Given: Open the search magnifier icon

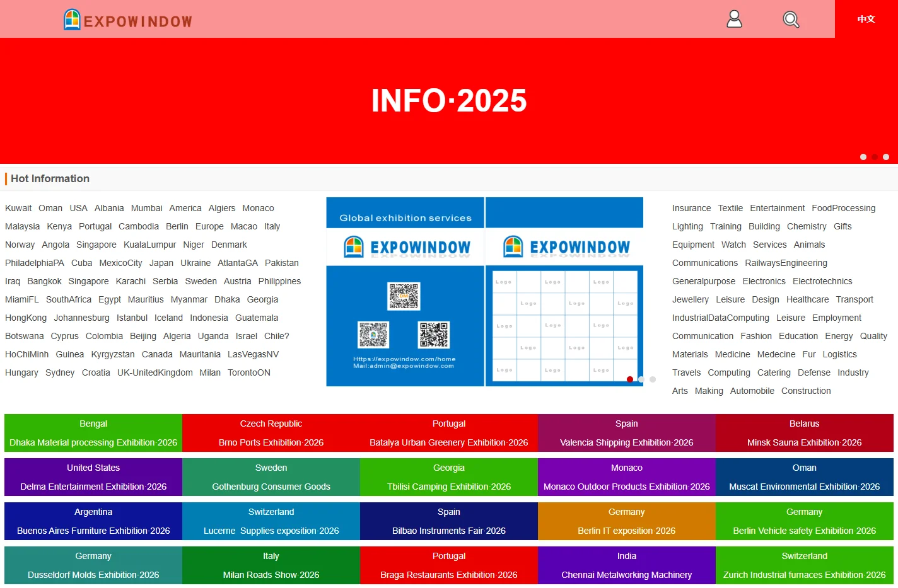Looking at the screenshot, I should (791, 20).
